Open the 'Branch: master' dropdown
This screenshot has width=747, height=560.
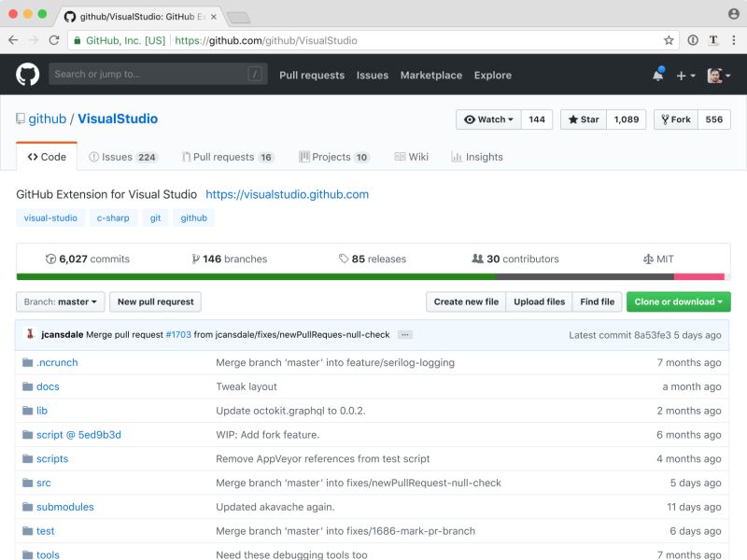(60, 301)
